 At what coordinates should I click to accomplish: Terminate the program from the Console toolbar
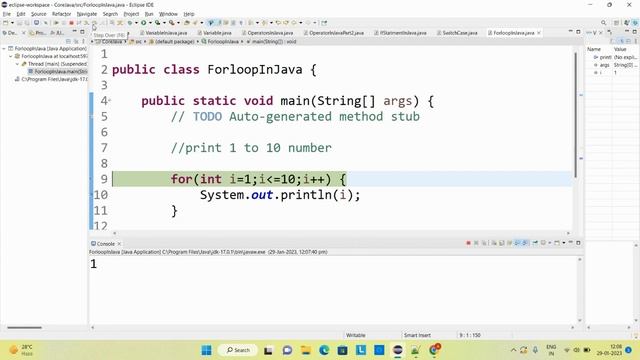[468, 243]
